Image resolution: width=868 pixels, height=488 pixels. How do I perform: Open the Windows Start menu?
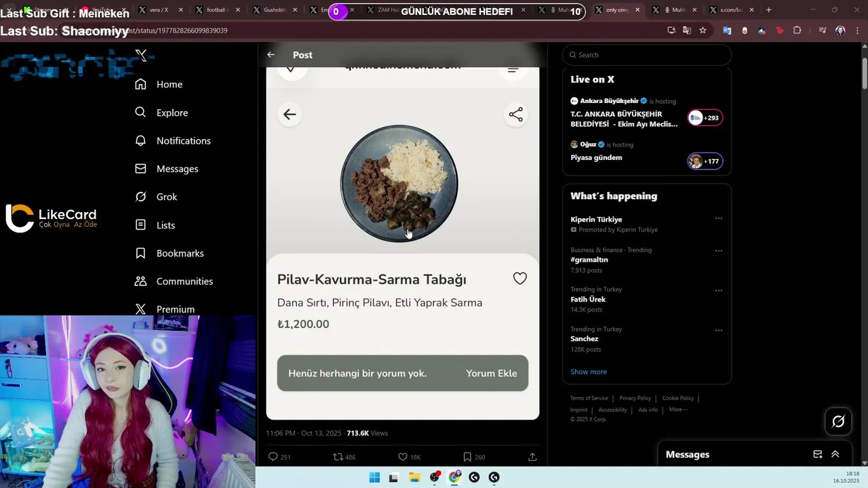[374, 478]
